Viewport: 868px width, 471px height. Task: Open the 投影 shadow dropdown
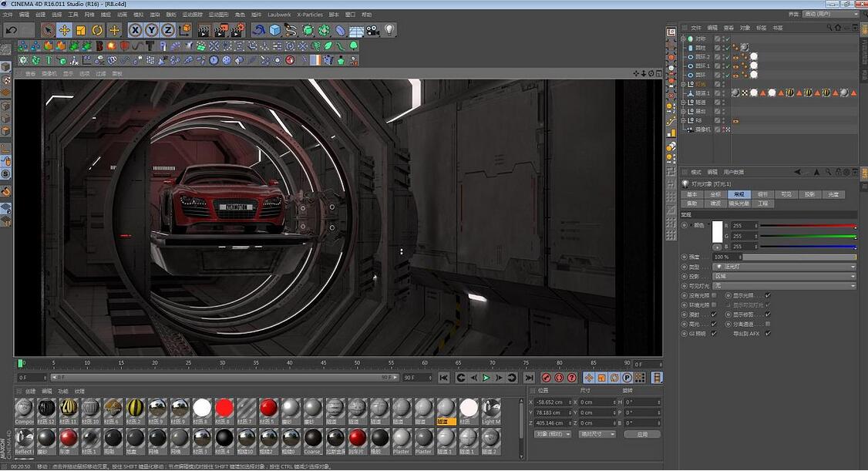tap(785, 276)
